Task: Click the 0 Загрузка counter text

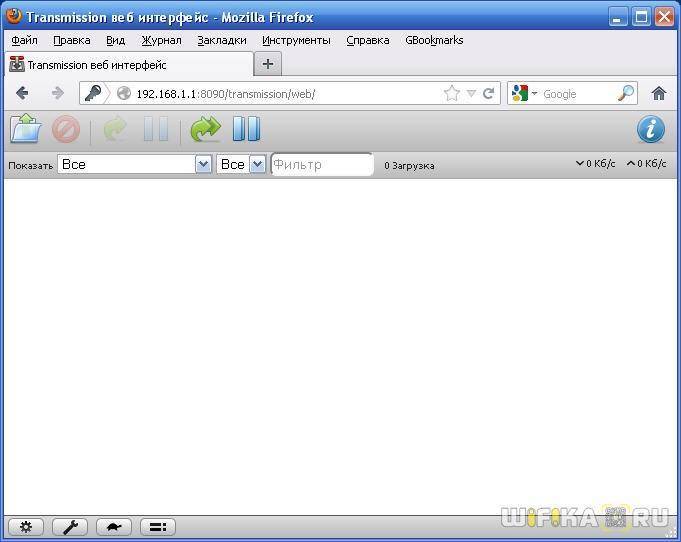Action: pyautogui.click(x=409, y=165)
